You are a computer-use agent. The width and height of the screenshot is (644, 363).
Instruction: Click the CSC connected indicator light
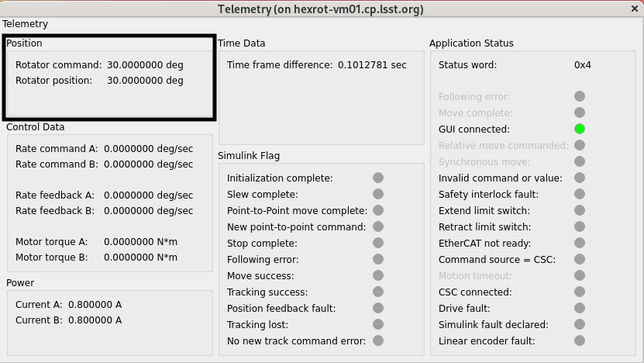(580, 292)
